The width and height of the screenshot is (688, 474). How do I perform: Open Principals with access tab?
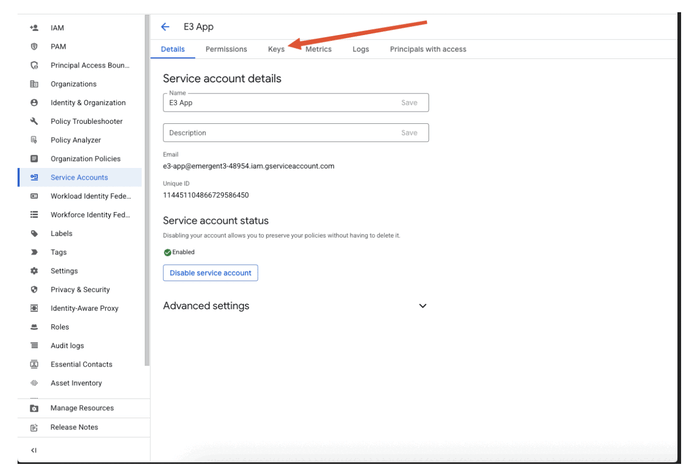428,49
